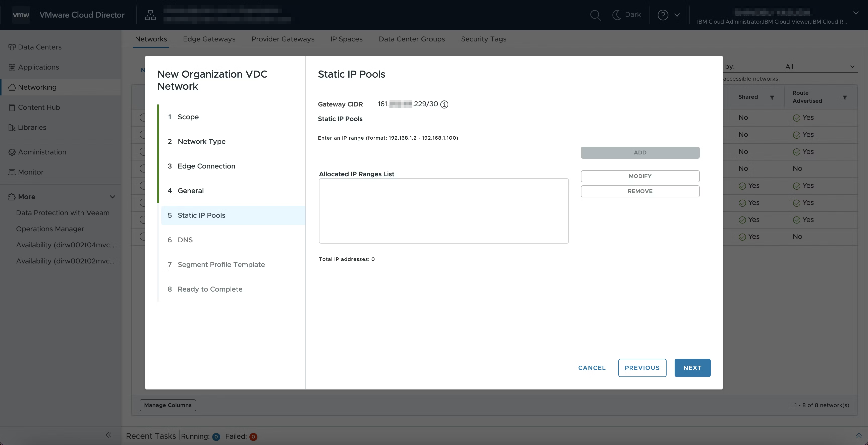Click the Gateway CIDR info icon
The image size is (868, 445).
pyautogui.click(x=445, y=104)
